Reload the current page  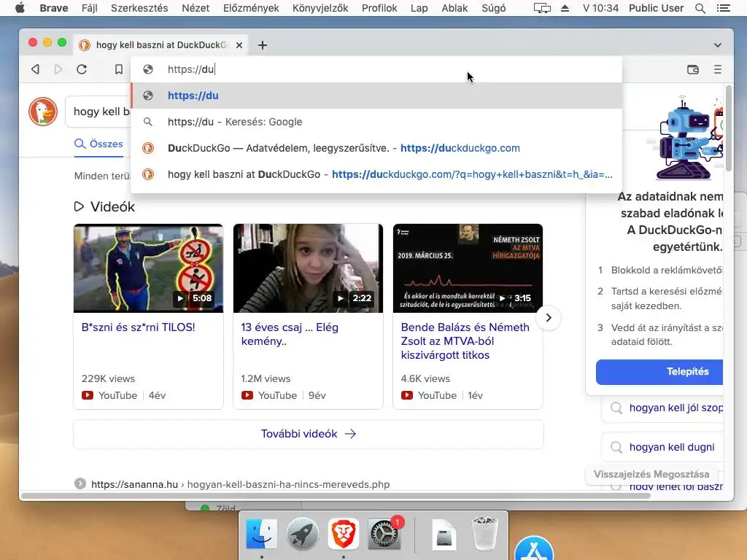click(x=82, y=69)
